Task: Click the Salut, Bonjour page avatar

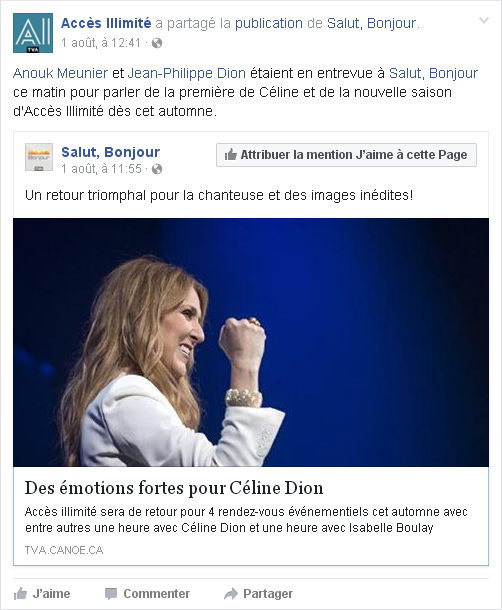Action: pos(39,157)
